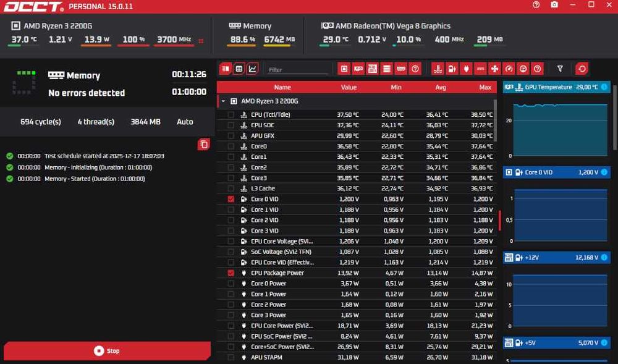Check the Core 3 Power checkbox
This screenshot has height=364, width=618.
(x=231, y=315)
